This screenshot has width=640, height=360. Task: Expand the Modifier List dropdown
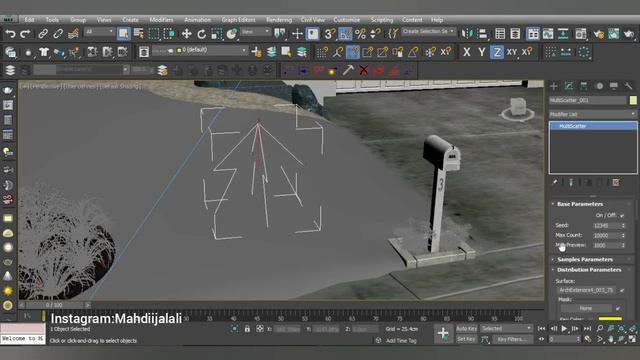point(593,114)
